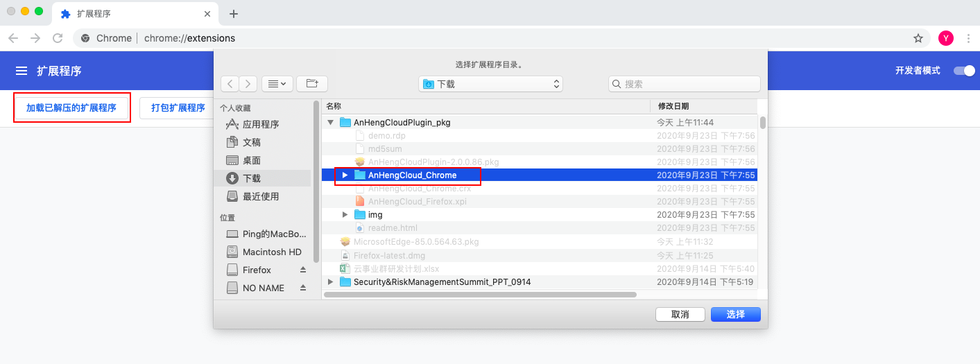Navigate back in file dialog

(x=230, y=84)
